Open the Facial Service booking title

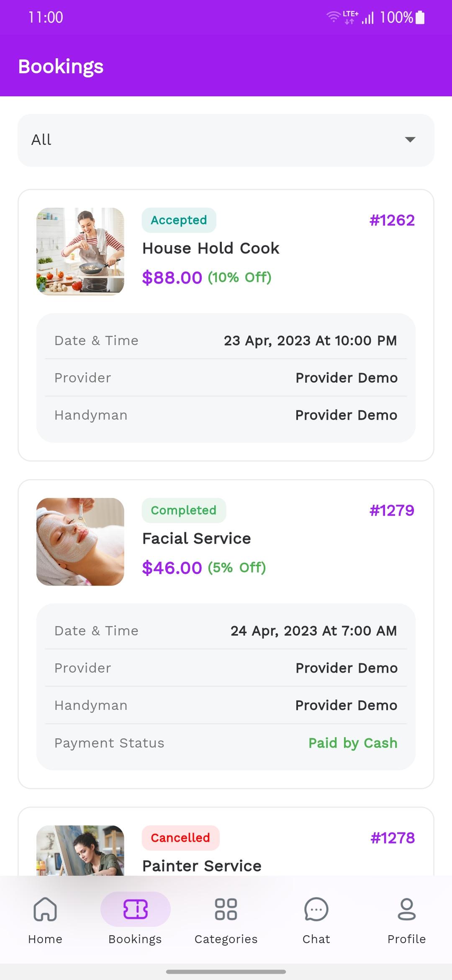click(x=197, y=539)
